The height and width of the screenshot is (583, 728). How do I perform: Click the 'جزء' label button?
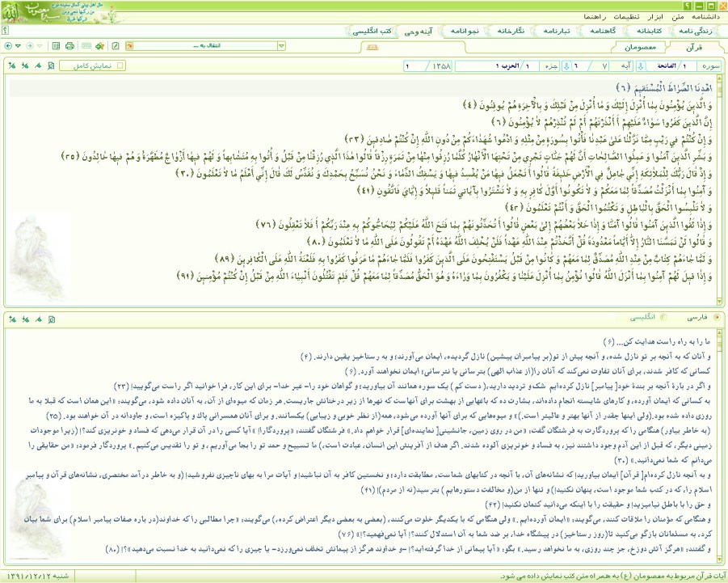pyautogui.click(x=551, y=66)
